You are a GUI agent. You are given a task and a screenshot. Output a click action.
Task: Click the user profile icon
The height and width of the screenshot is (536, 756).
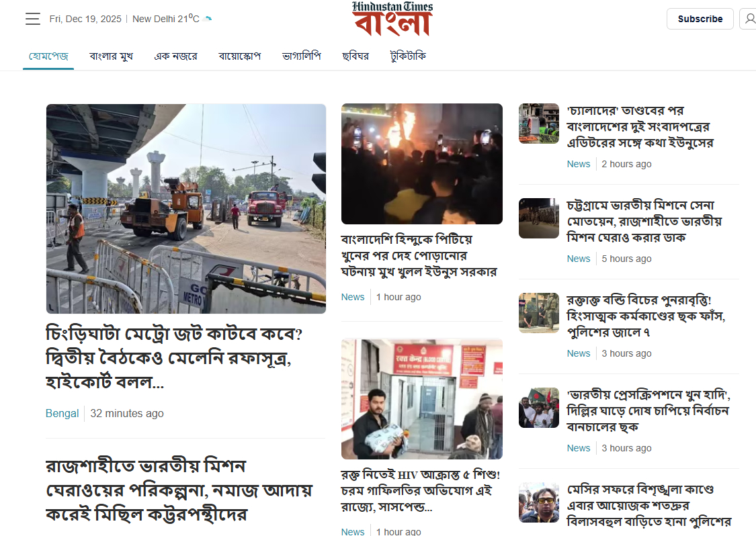(x=749, y=19)
